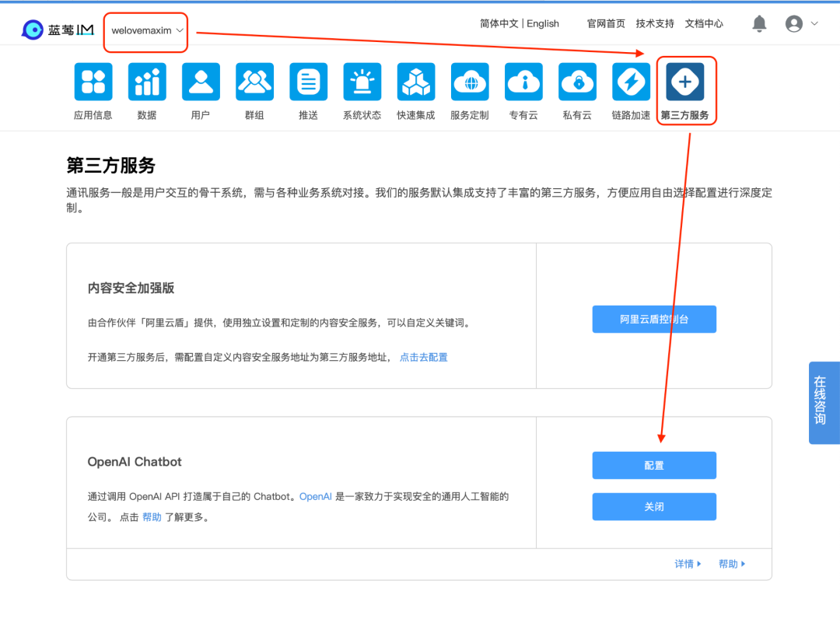Click the OpenAI Chatbot 关闭 button
The width and height of the screenshot is (840, 626).
(654, 506)
